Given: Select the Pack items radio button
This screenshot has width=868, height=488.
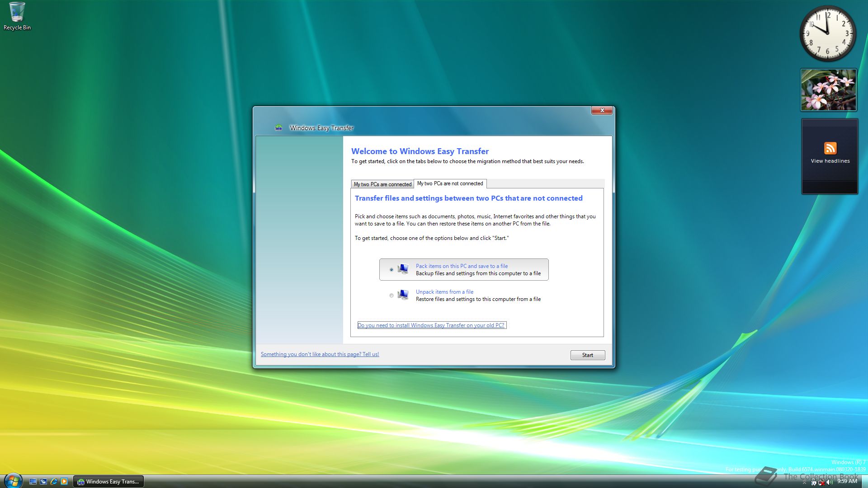Looking at the screenshot, I should click(x=392, y=270).
